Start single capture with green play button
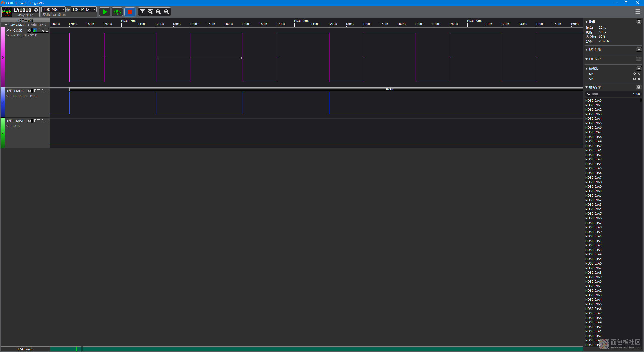644x352 pixels. (x=104, y=12)
